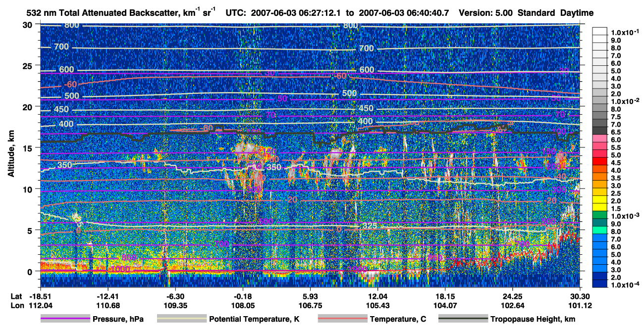Click the colorbar label '3.5'
The width and height of the screenshot is (644, 330).
pos(616,179)
